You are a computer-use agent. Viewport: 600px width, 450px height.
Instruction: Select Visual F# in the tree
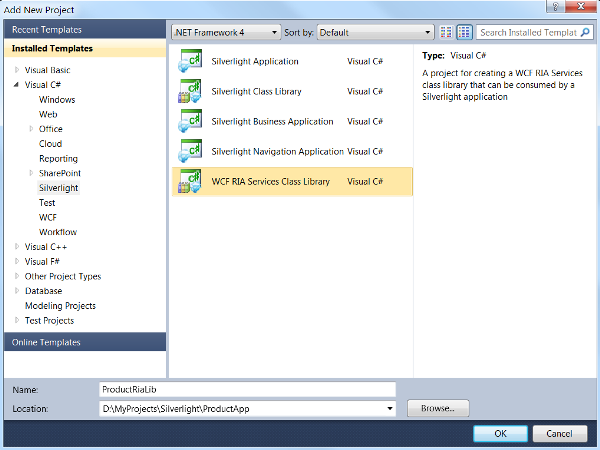[42, 261]
